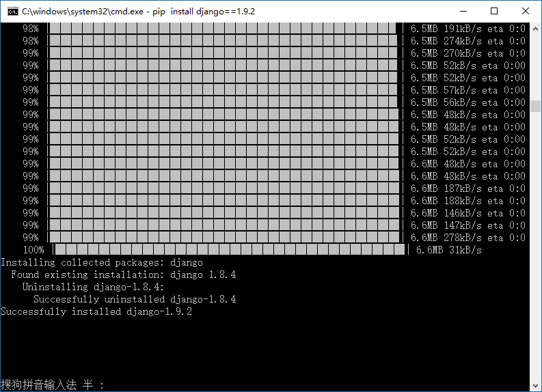This screenshot has height=392, width=542.
Task: Click the 'Uninstalling django-1.8.4:' line
Action: pos(93,287)
